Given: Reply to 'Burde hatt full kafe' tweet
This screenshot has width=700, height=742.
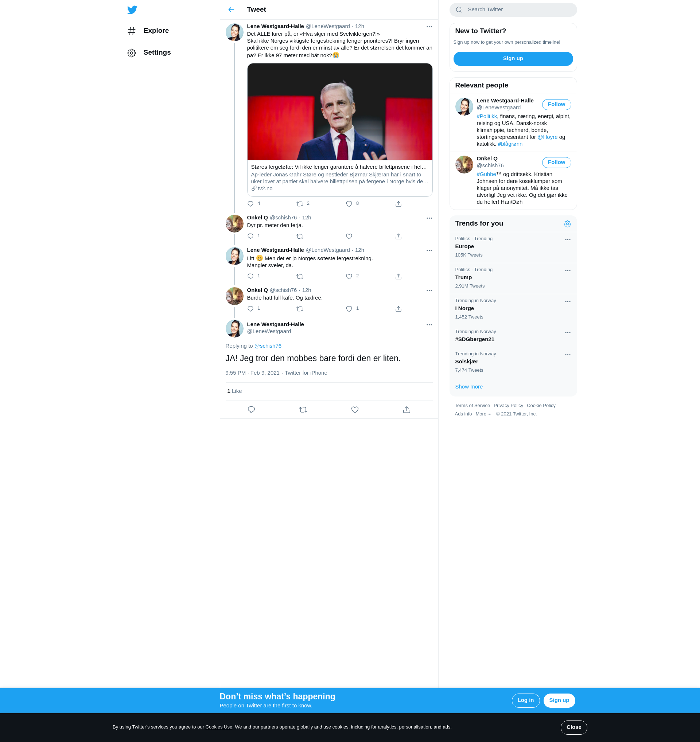Looking at the screenshot, I should point(250,309).
